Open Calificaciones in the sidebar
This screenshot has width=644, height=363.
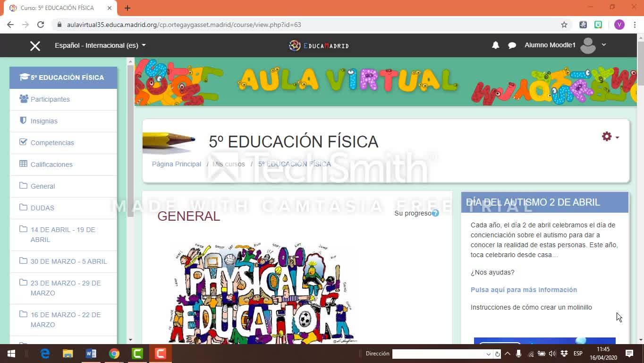coord(63,164)
